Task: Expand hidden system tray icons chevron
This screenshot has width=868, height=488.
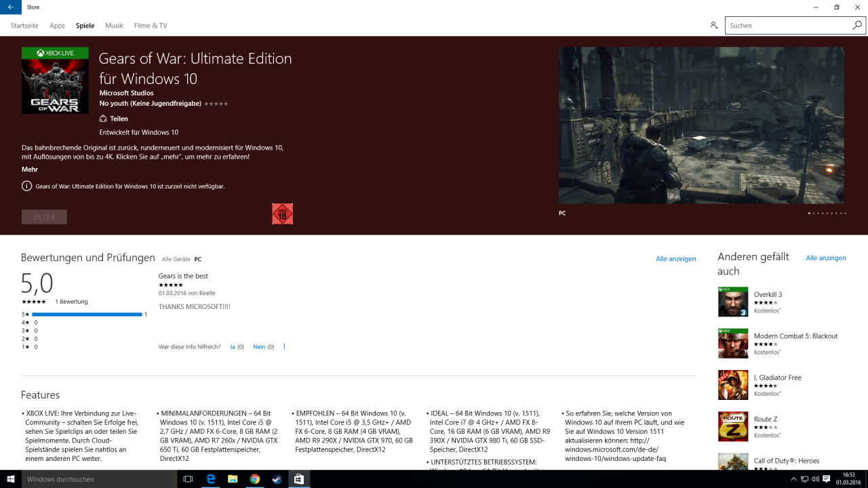Action: tap(792, 479)
